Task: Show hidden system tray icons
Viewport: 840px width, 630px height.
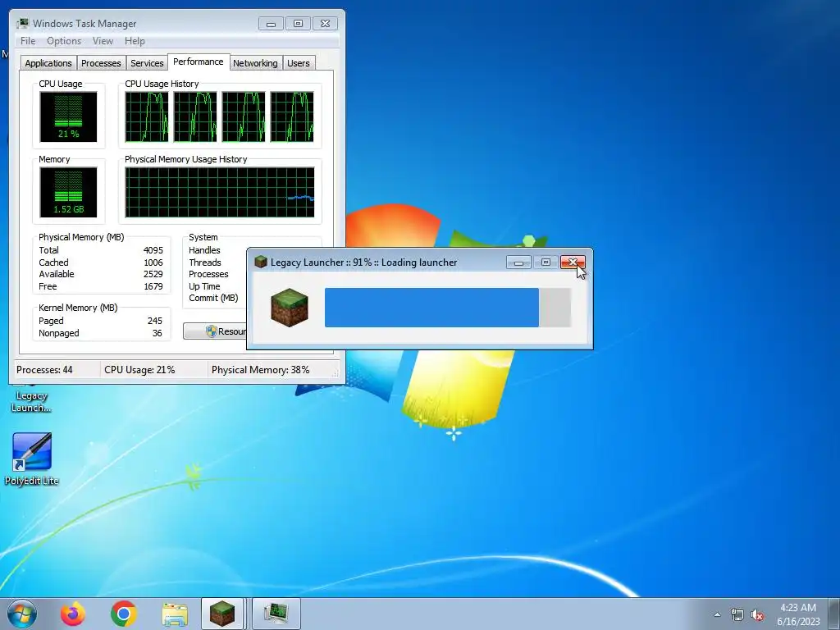Action: tap(717, 615)
